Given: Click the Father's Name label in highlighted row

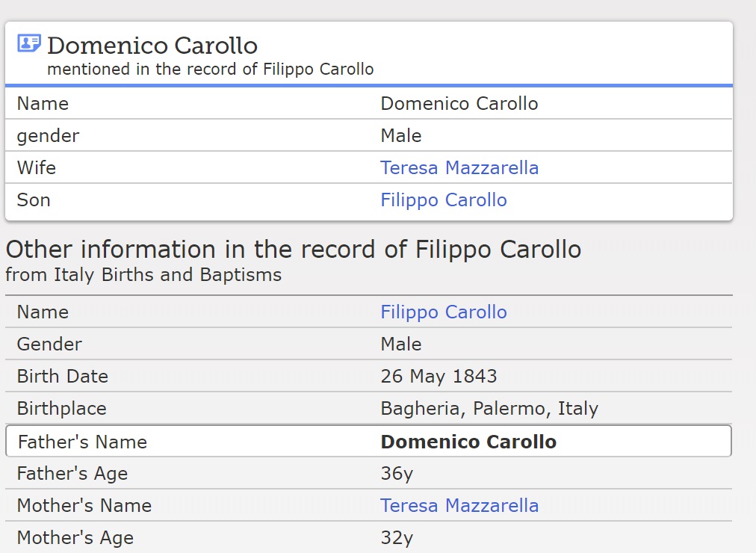Looking at the screenshot, I should [82, 442].
